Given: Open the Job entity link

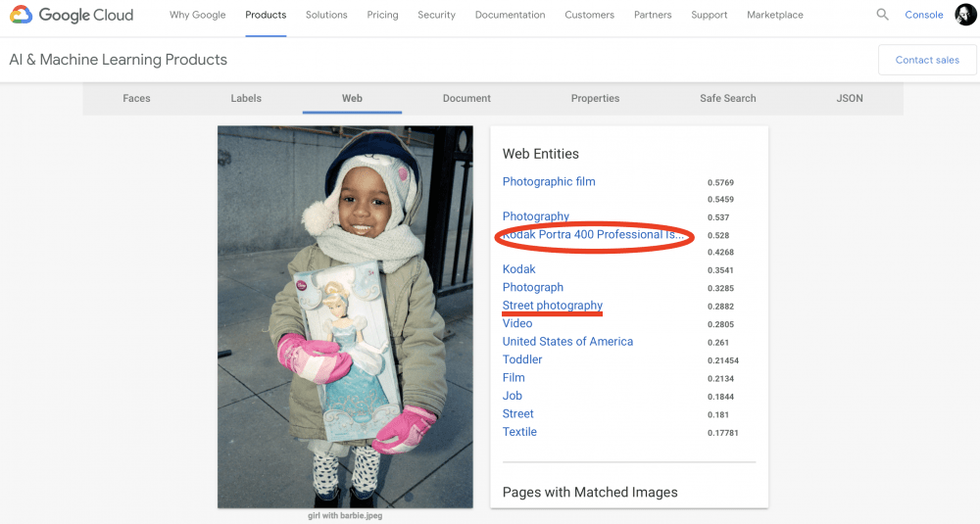Looking at the screenshot, I should pyautogui.click(x=512, y=396).
